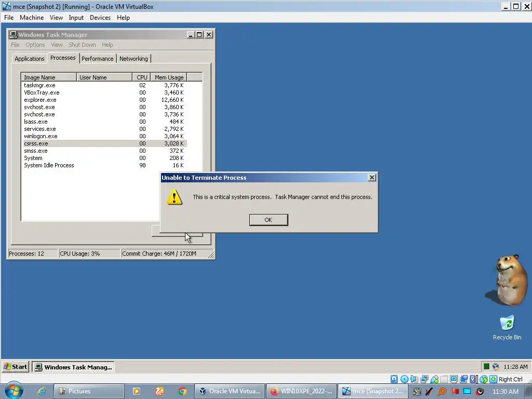The image size is (532, 399).
Task: Click the VirtualBox keyboard capture indicator
Action: pyautogui.click(x=494, y=379)
